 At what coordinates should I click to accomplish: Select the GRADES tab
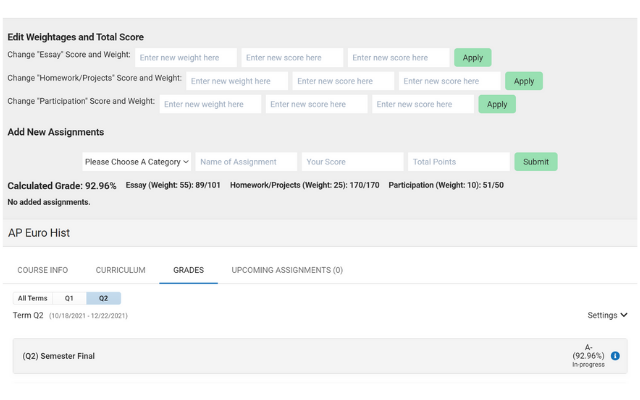coord(189,270)
